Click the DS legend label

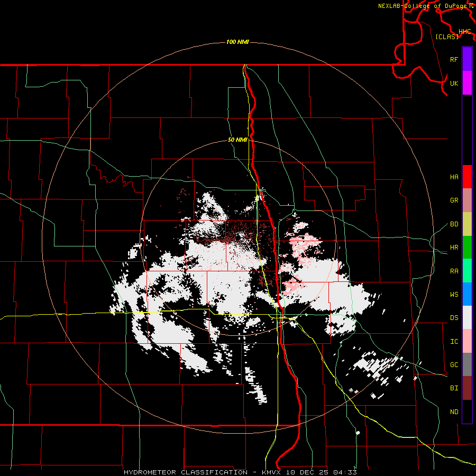point(454,318)
